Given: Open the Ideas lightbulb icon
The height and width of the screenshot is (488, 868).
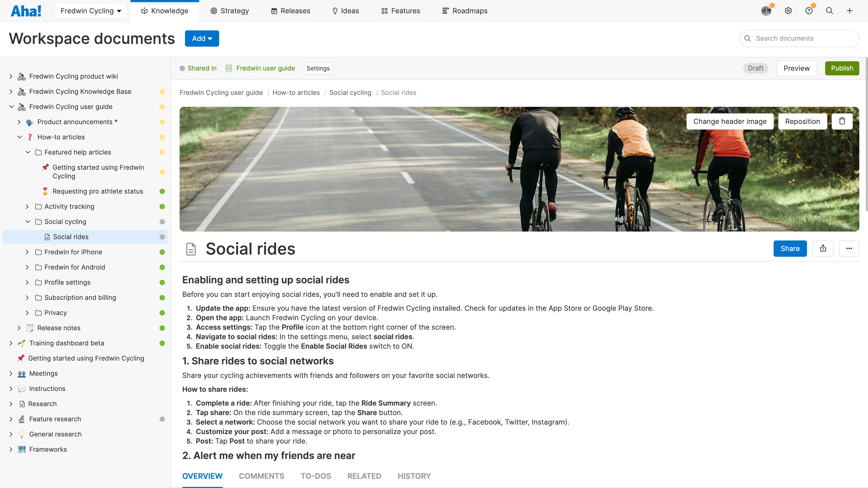Looking at the screenshot, I should coord(335,11).
